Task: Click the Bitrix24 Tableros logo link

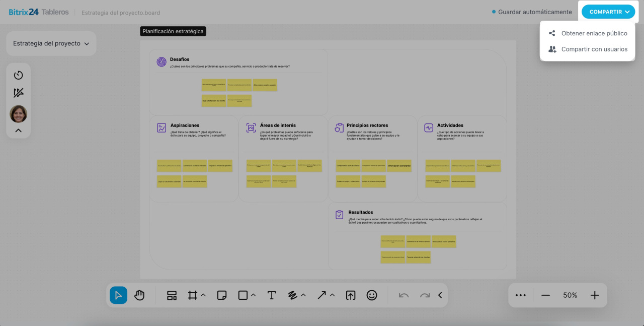Action: coord(39,12)
